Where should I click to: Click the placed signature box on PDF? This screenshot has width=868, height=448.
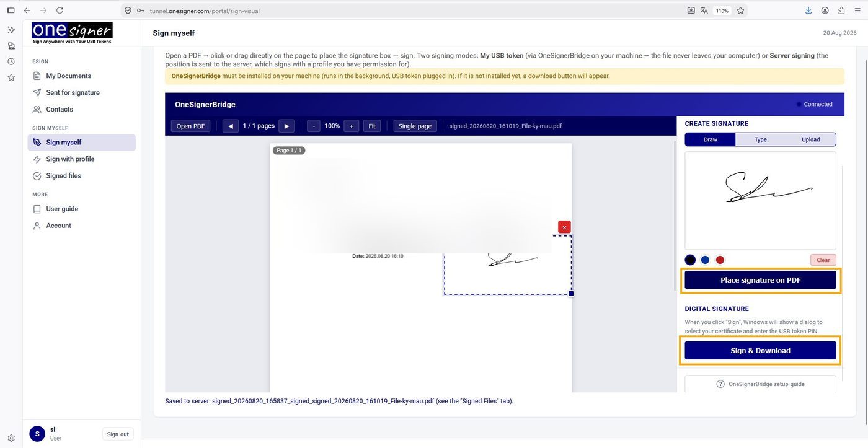tap(508, 265)
